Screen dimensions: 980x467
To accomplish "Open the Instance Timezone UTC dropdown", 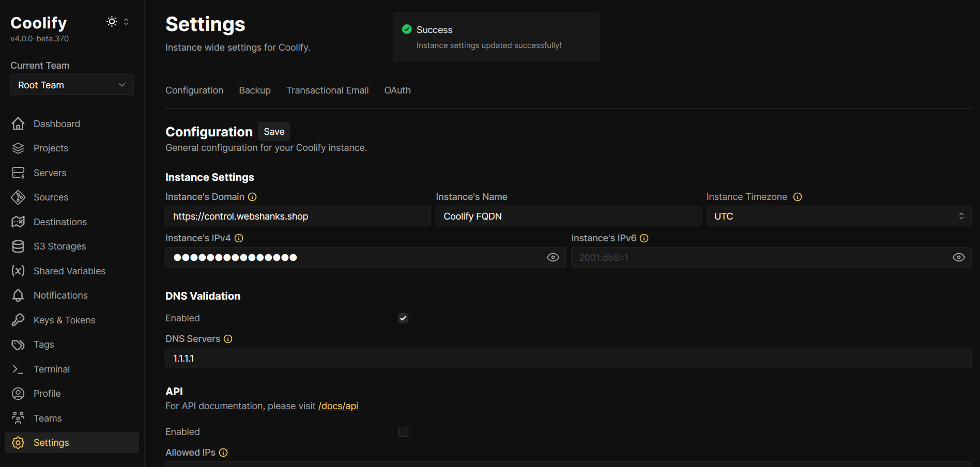I will click(839, 216).
